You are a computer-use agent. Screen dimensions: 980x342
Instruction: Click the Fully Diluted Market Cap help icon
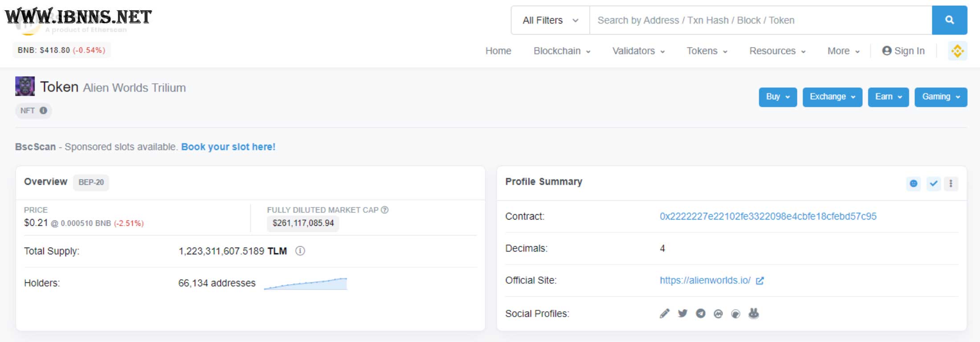click(385, 210)
